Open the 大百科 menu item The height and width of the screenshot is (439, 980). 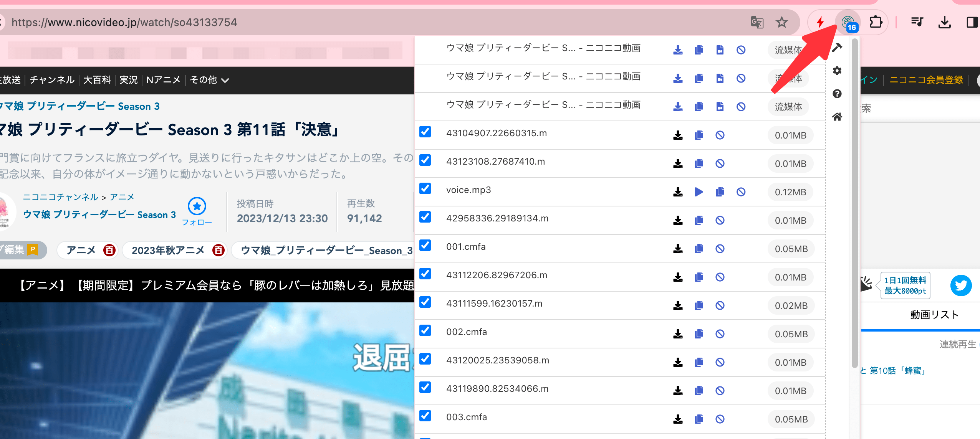tap(97, 80)
